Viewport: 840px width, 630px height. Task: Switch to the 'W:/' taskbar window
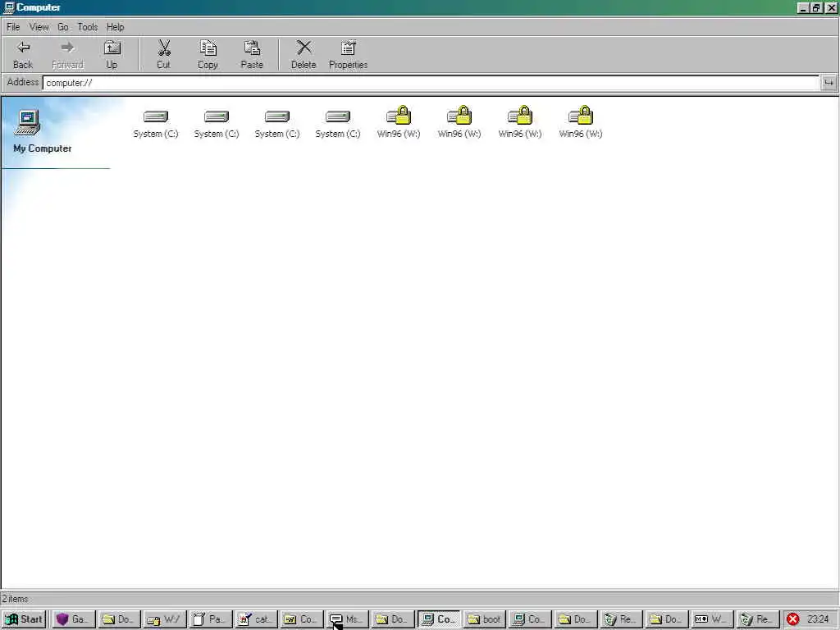click(x=165, y=619)
